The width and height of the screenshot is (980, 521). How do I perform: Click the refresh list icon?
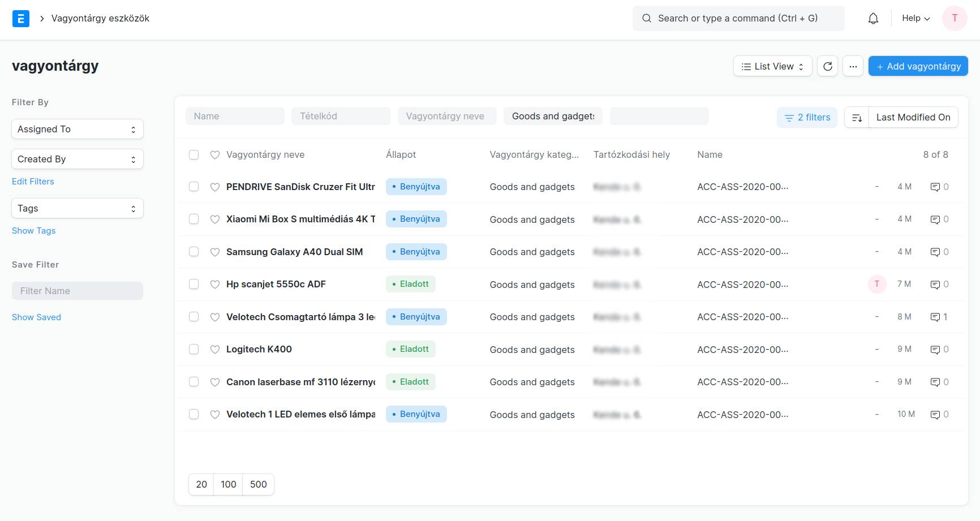point(827,66)
